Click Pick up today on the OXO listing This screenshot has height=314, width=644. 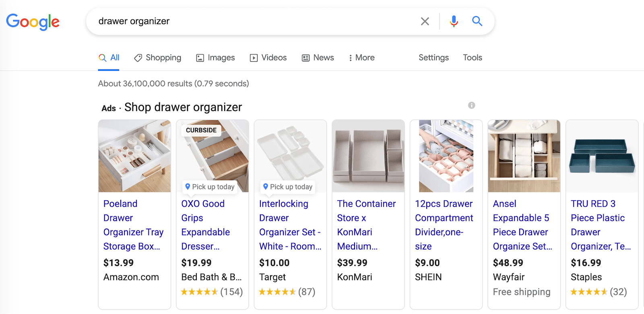[x=210, y=187]
